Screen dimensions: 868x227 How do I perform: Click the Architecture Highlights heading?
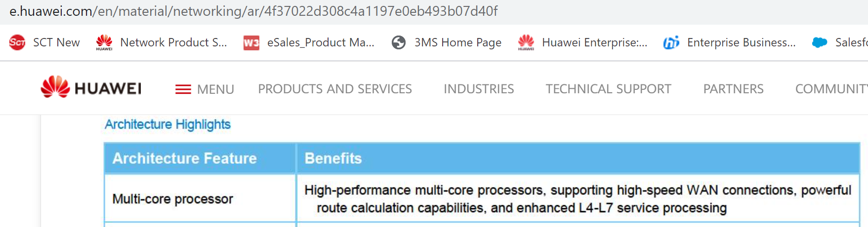(x=167, y=124)
